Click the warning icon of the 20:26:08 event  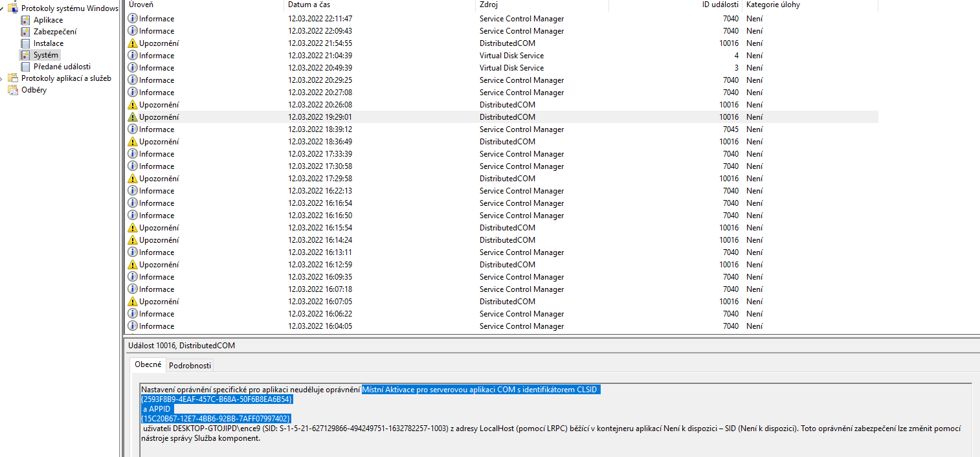(133, 105)
